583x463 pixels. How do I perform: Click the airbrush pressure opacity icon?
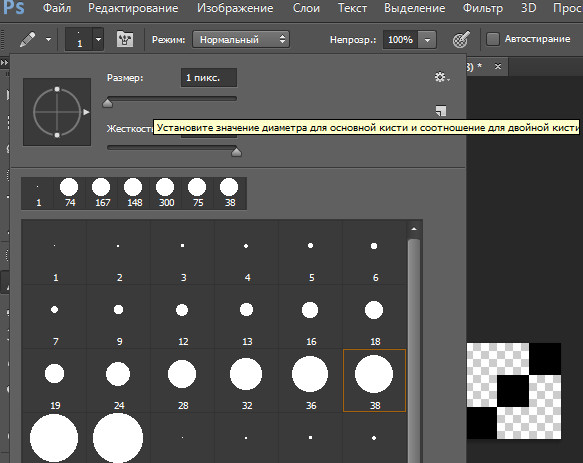pyautogui.click(x=461, y=39)
